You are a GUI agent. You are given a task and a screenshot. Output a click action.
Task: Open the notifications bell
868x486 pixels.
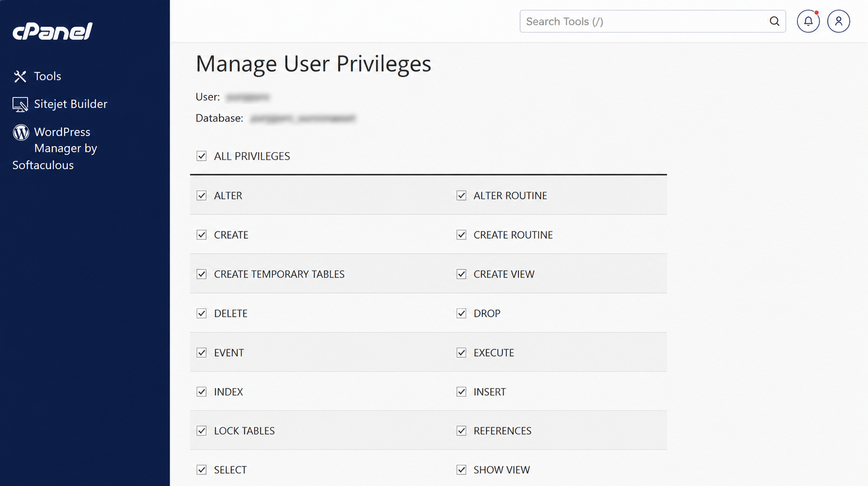[x=808, y=21]
